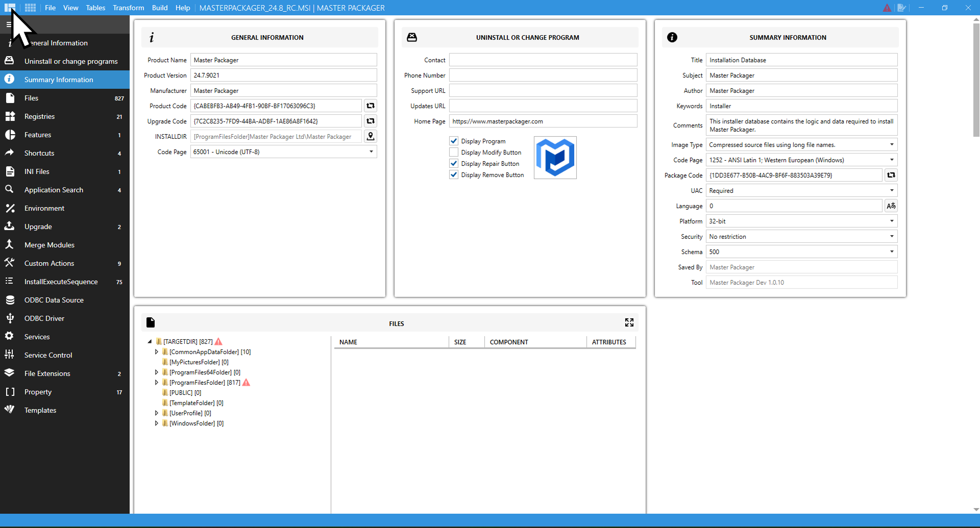Go to Summary Information section

65,80
